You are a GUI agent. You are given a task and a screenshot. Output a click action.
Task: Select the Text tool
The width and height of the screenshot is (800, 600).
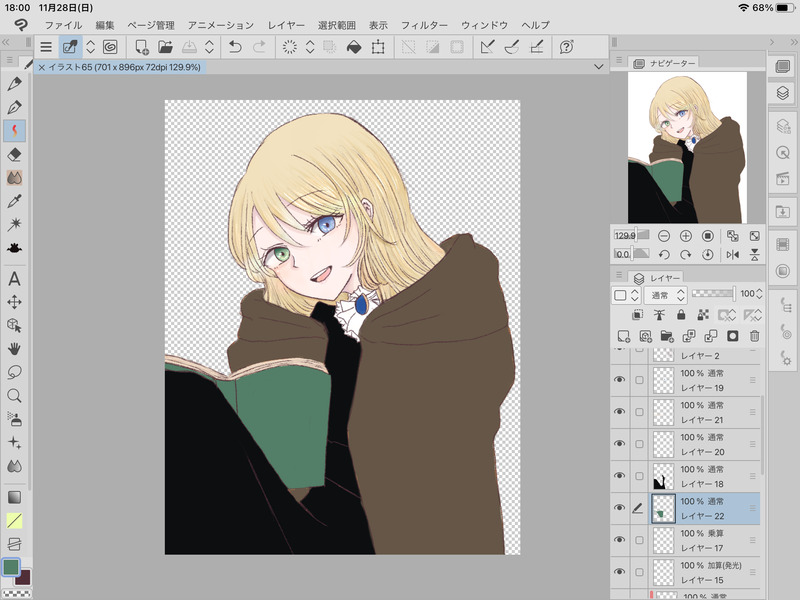pos(14,279)
